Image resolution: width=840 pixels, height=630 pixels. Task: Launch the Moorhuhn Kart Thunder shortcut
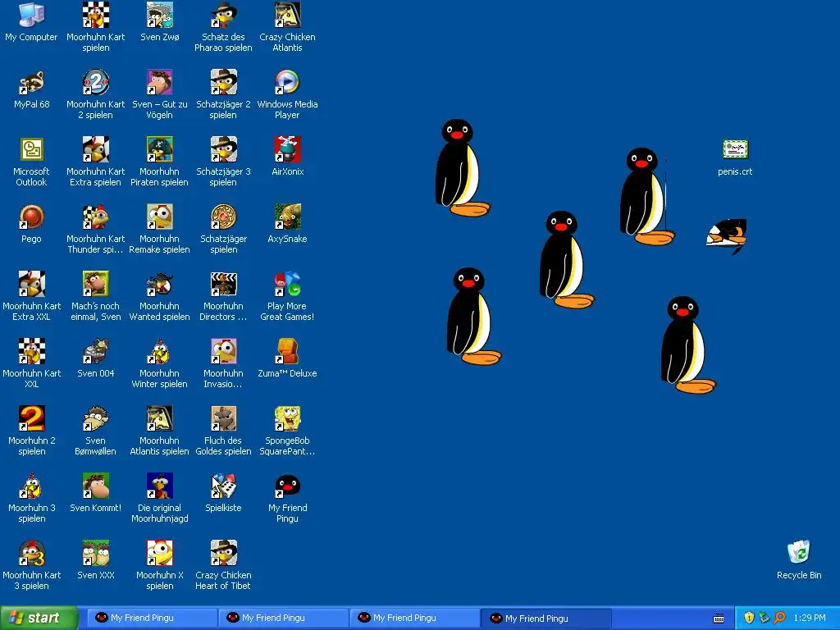tap(96, 217)
